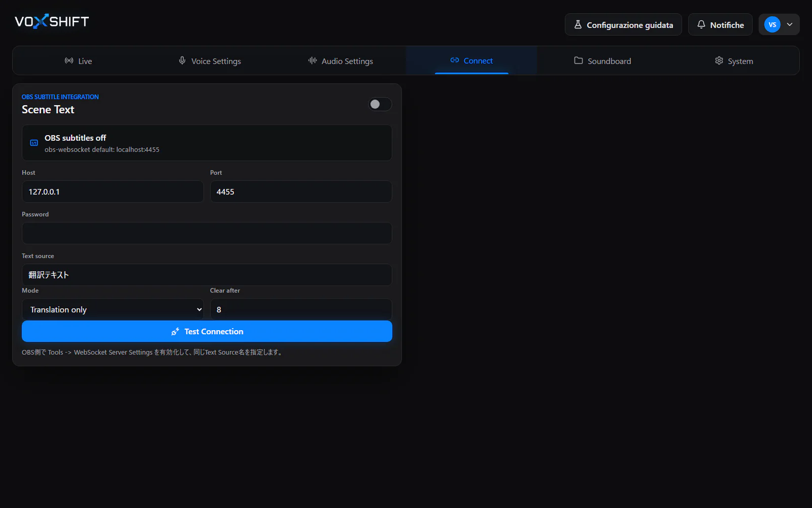The image size is (812, 508).
Task: Click the Clear after label
Action: click(225, 290)
